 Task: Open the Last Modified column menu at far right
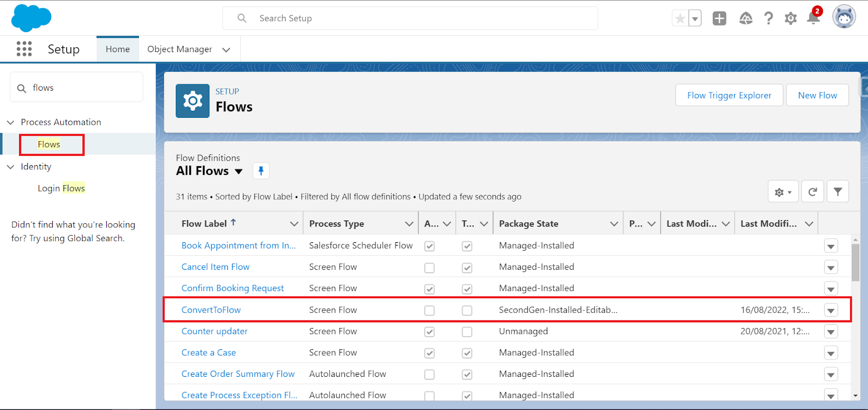[x=809, y=224]
